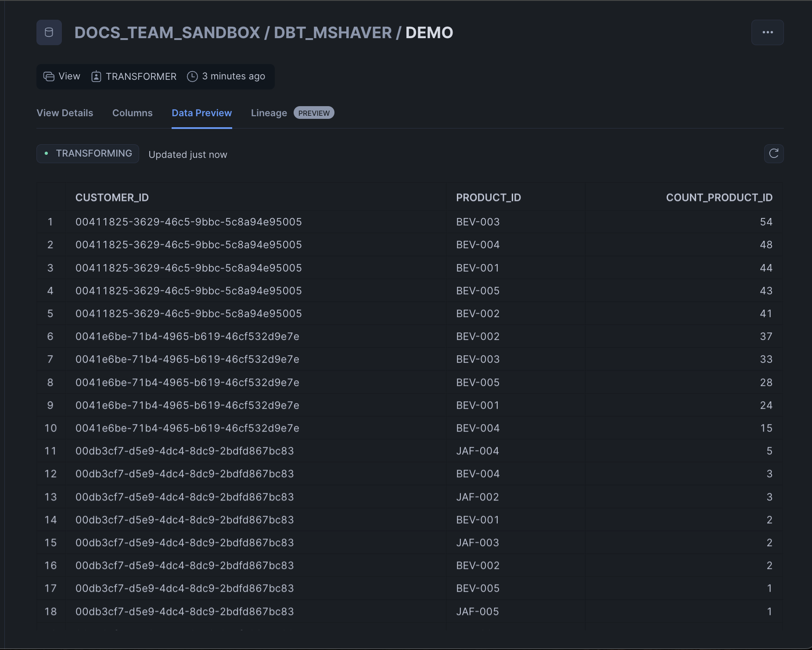812x650 pixels.
Task: Click the green TRANSFORMING status indicator dot
Action: point(47,154)
